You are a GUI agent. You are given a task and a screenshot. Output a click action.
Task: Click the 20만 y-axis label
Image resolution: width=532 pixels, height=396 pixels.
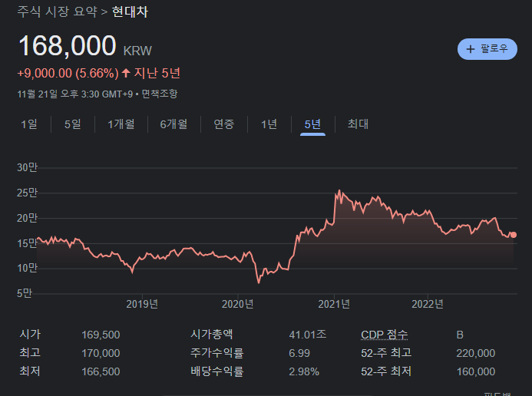tap(27, 218)
